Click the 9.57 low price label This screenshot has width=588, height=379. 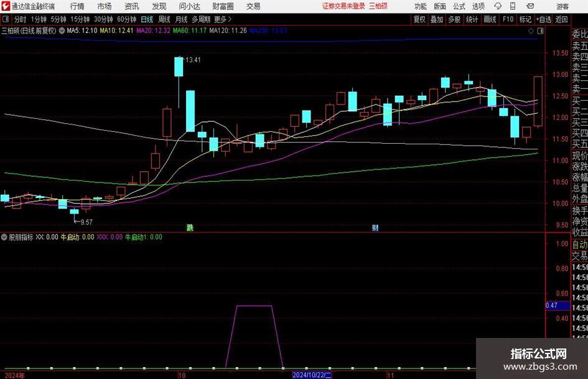tap(86, 222)
